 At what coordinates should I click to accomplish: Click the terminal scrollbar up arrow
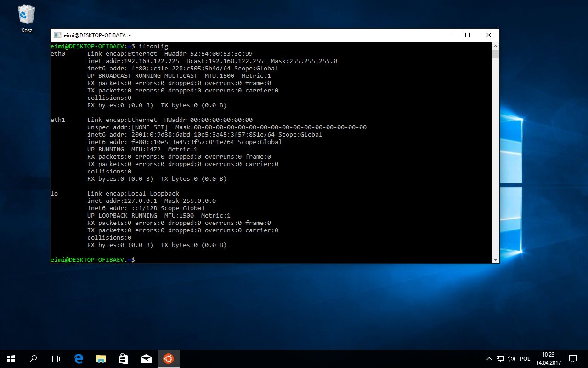tap(495, 46)
